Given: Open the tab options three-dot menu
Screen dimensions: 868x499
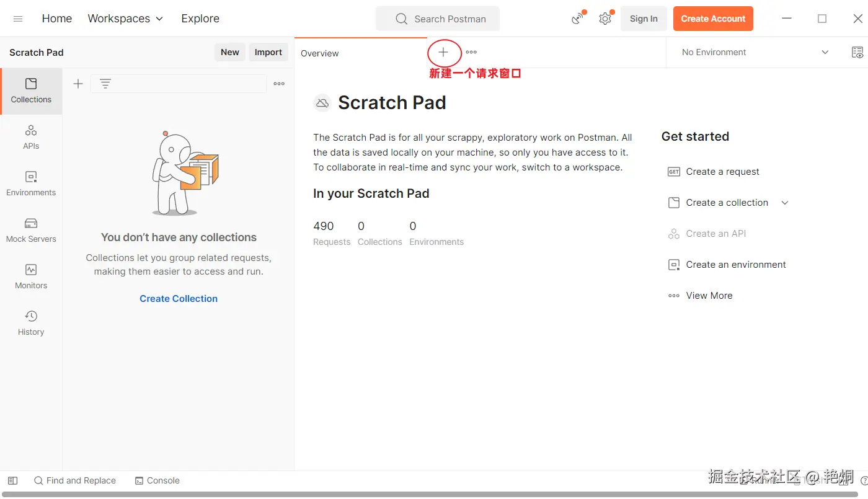Looking at the screenshot, I should (x=471, y=53).
